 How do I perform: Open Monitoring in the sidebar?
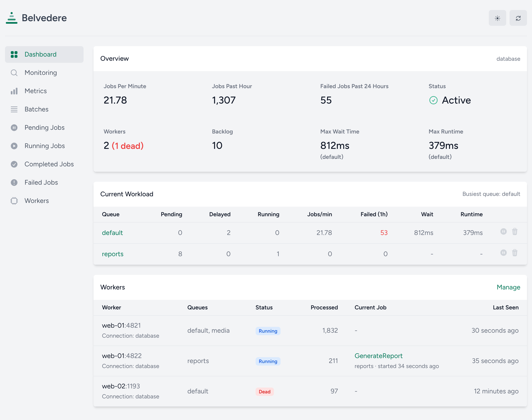44,73
